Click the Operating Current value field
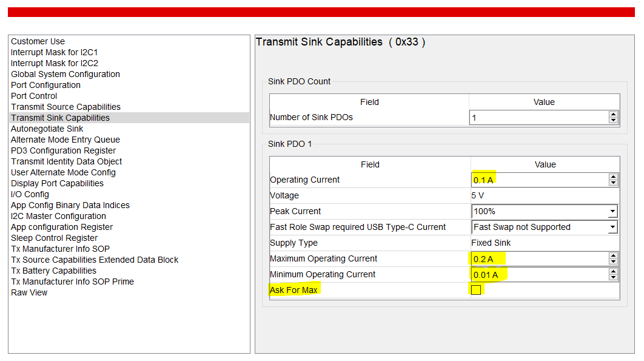The image size is (644, 361). point(540,180)
